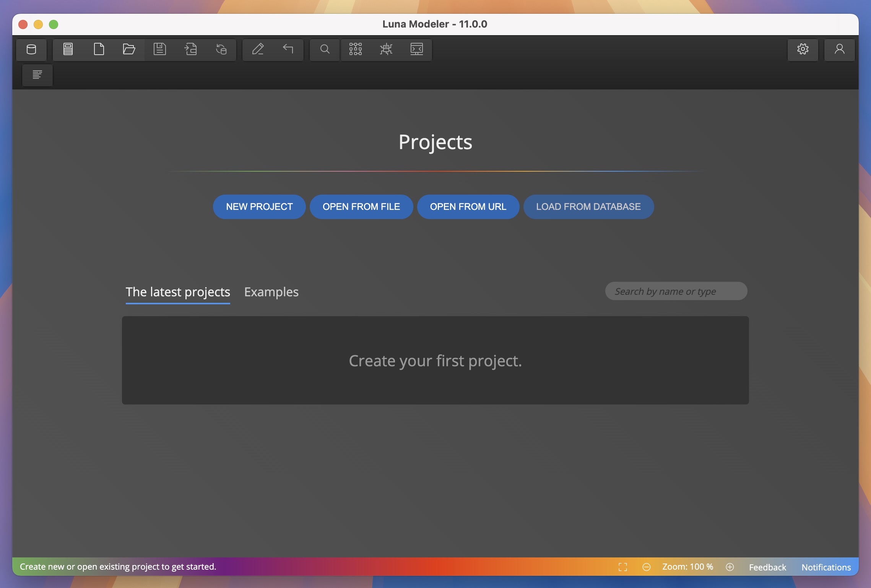Save the project with the floppy disk icon
This screenshot has height=588, width=871.
click(x=160, y=50)
